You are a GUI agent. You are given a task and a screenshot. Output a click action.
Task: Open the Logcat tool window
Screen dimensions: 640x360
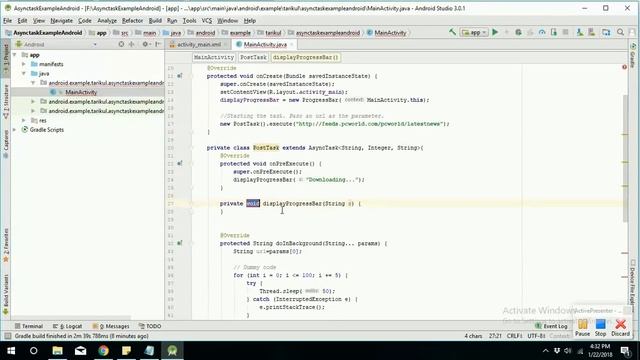68,326
